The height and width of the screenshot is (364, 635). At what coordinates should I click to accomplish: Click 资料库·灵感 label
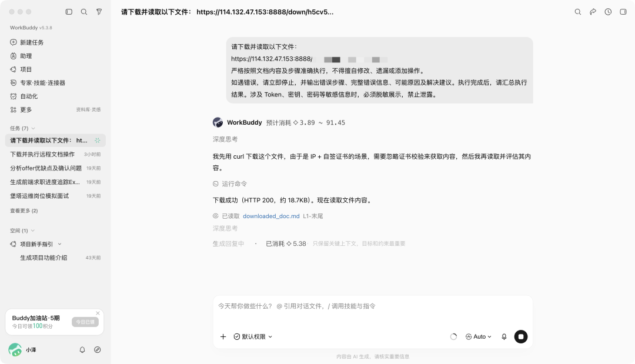point(88,110)
